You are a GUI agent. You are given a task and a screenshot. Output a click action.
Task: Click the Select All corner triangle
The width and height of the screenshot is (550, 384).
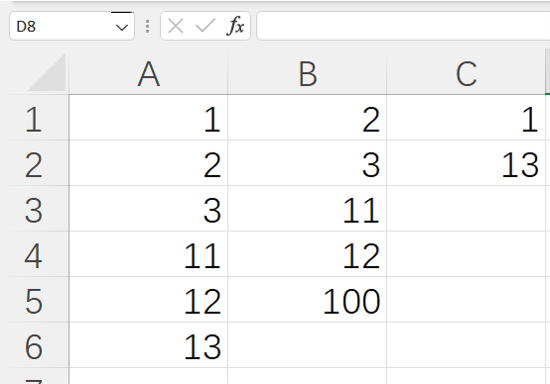[47, 73]
